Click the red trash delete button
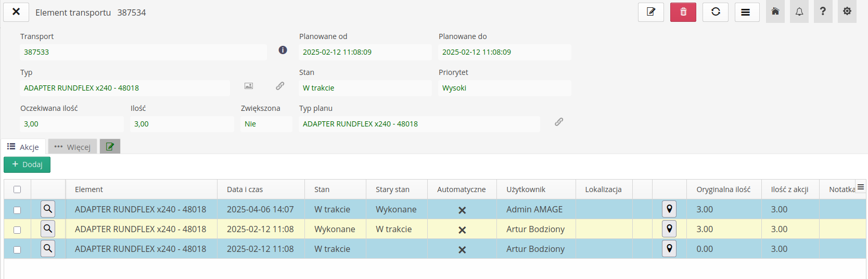Image resolution: width=868 pixels, height=279 pixels. click(683, 12)
